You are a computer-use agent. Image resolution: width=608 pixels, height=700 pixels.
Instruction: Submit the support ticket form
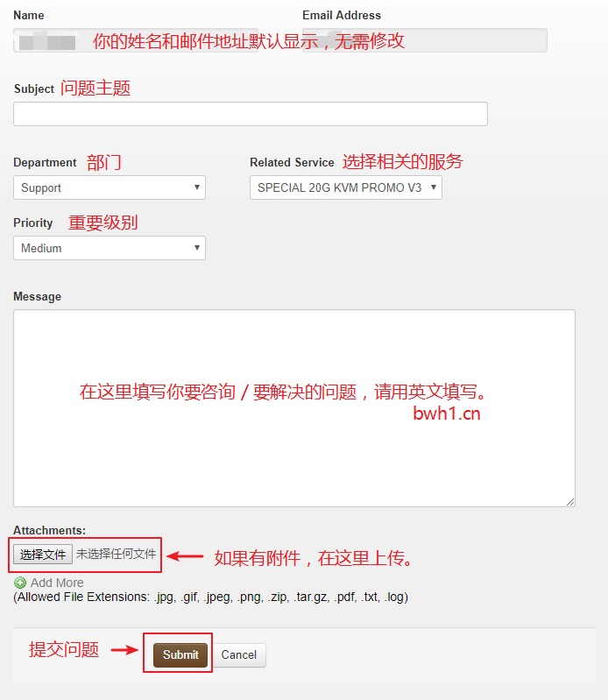click(x=180, y=654)
